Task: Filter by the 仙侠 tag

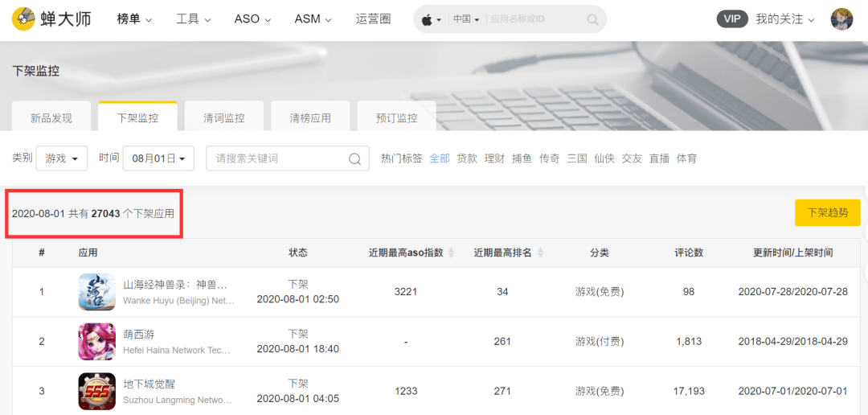Action: point(604,158)
